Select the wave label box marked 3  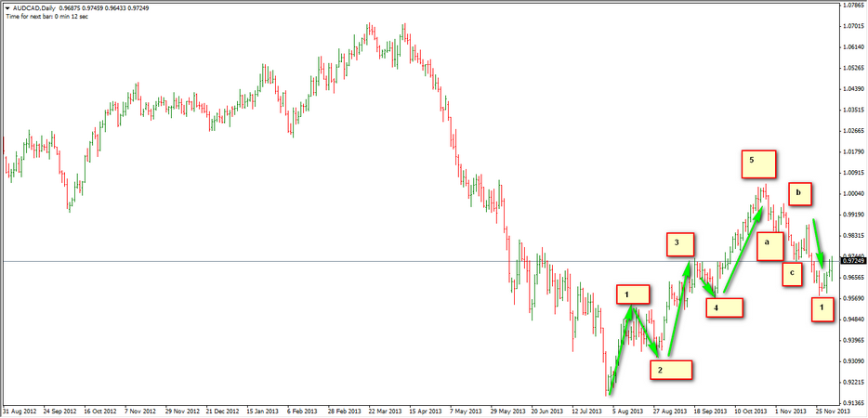680,244
